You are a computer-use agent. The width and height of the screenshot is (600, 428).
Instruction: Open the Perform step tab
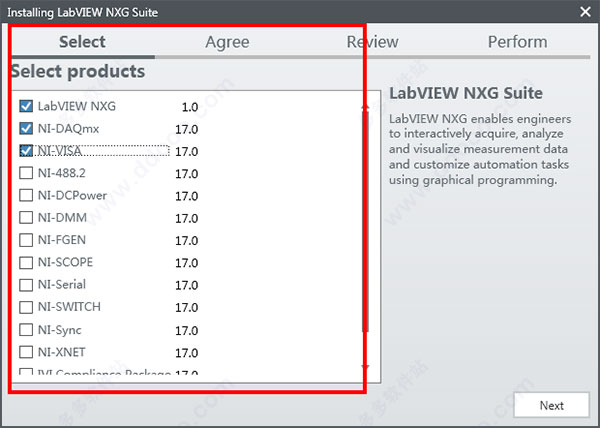517,42
